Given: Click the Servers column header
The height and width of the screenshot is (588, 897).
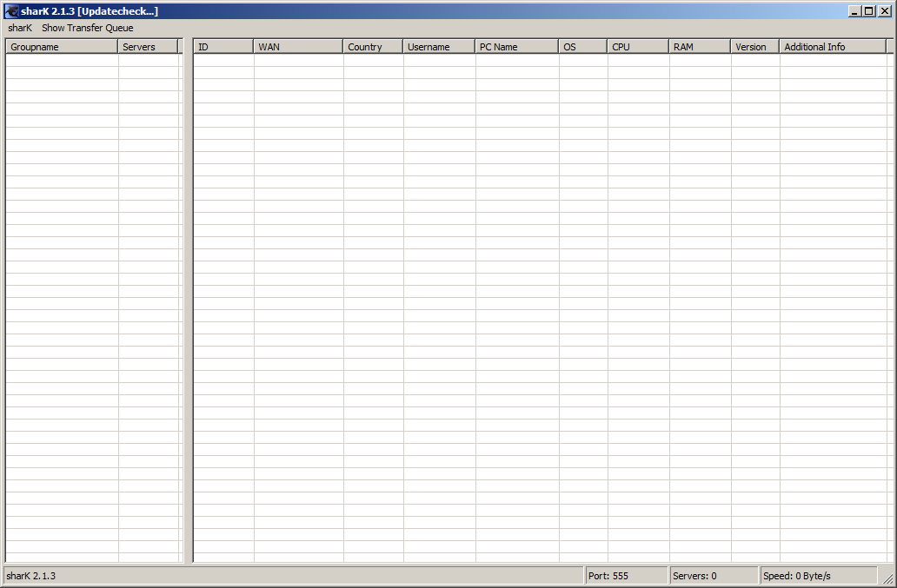Looking at the screenshot, I should (x=148, y=47).
